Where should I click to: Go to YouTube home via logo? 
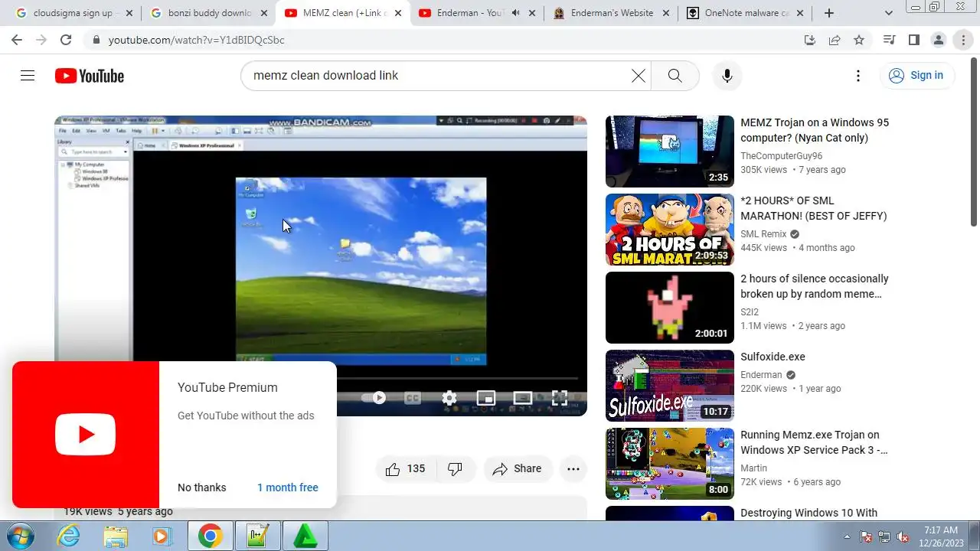(x=90, y=76)
